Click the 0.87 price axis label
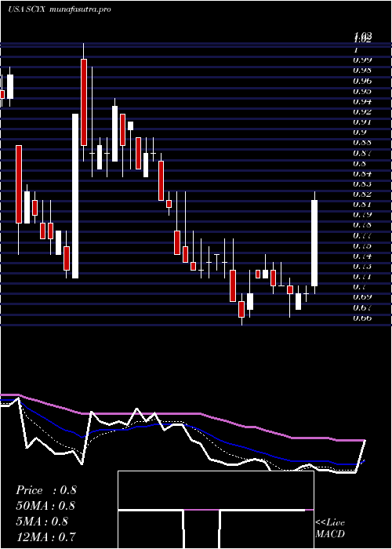Image resolution: width=392 pixels, height=549 pixels. pyautogui.click(x=362, y=153)
